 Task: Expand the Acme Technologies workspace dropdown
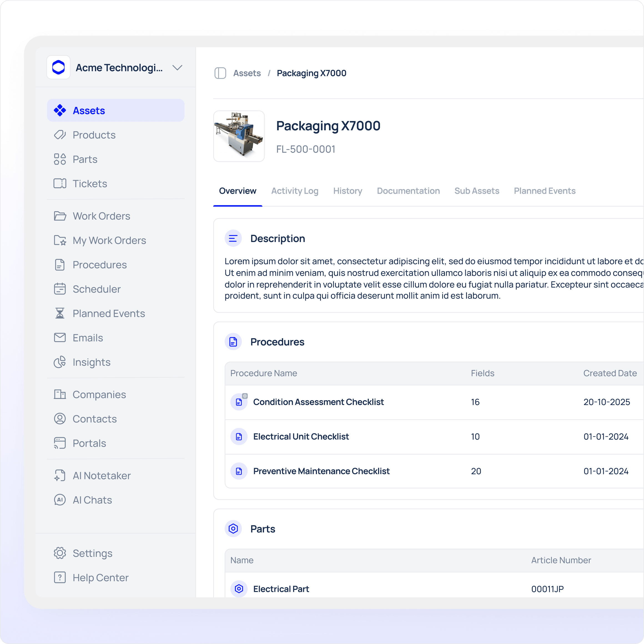tap(177, 68)
